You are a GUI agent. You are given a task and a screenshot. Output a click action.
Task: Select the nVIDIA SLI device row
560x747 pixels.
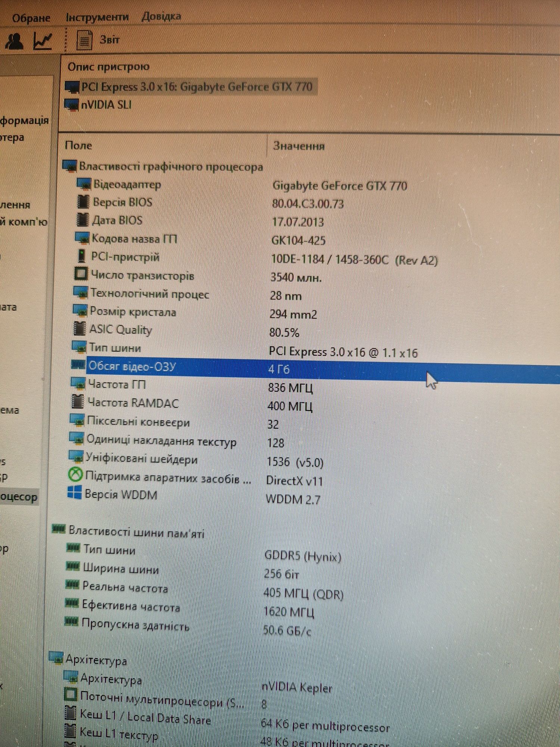[x=98, y=105]
